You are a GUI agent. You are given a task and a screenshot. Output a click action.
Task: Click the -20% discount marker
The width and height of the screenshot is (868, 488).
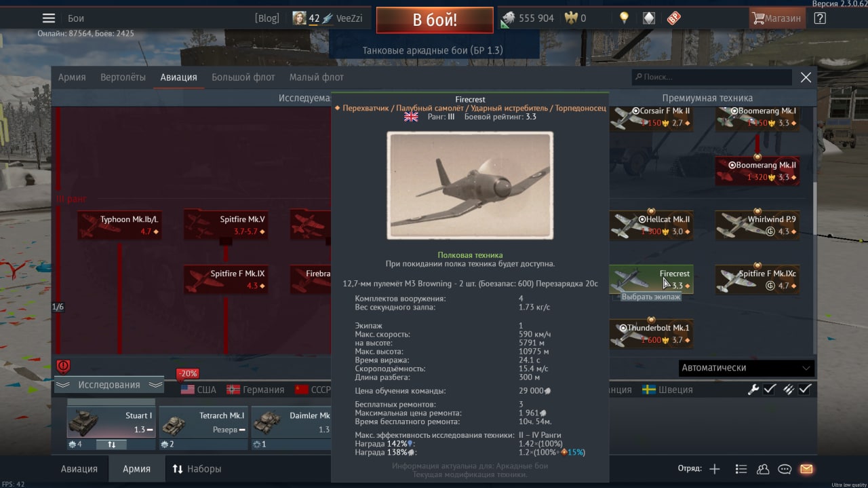coord(187,373)
